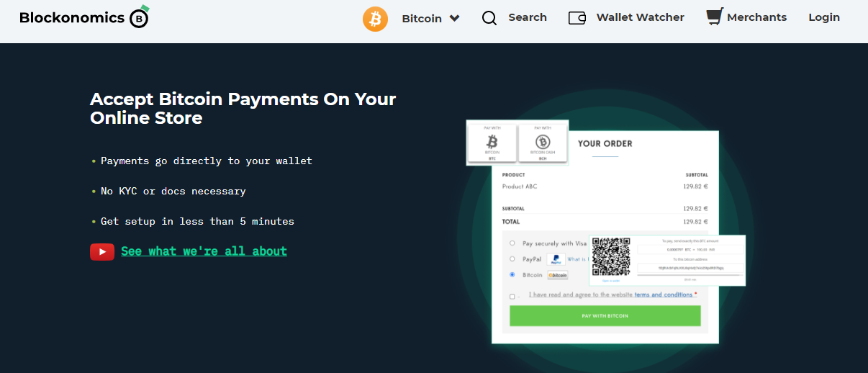Select the Pay with Bitcoin Cash BCH tile
The width and height of the screenshot is (868, 373).
point(543,143)
